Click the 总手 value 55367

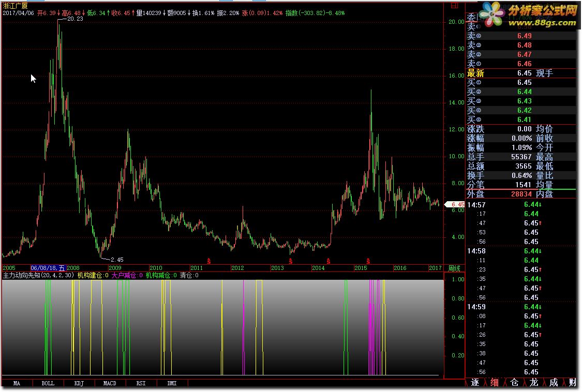point(521,157)
